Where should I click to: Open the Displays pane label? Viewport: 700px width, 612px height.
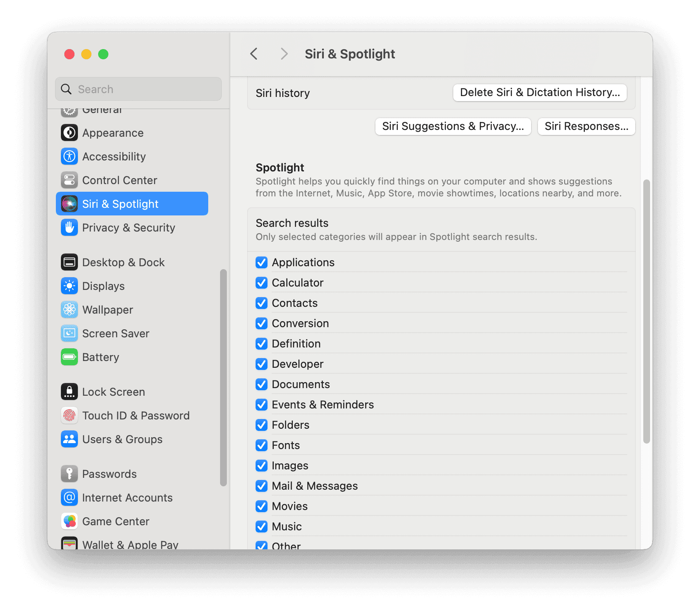point(103,286)
